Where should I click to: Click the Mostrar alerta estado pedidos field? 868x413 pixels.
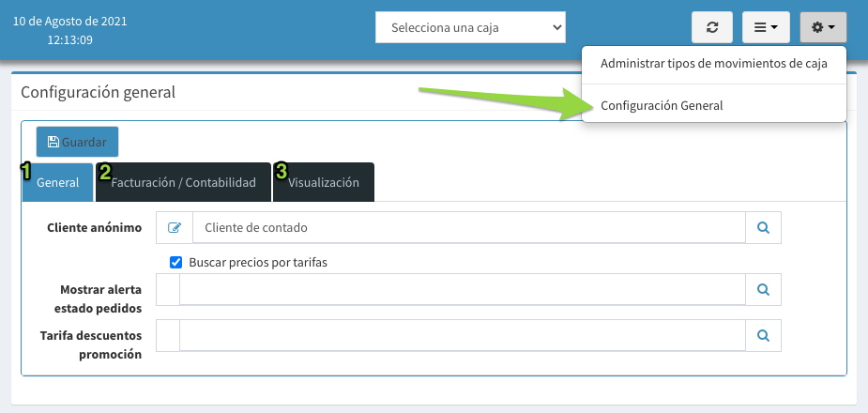(x=463, y=289)
